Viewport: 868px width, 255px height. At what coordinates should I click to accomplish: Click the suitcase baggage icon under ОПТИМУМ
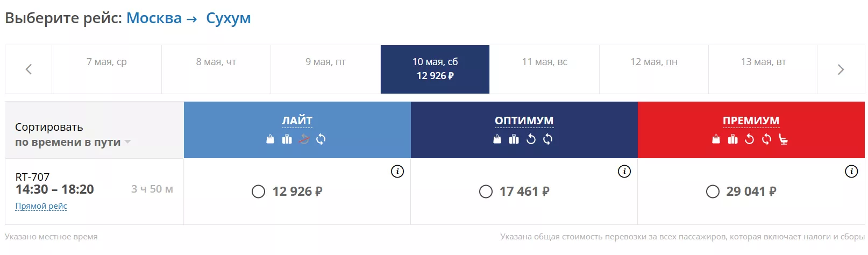[x=514, y=139]
